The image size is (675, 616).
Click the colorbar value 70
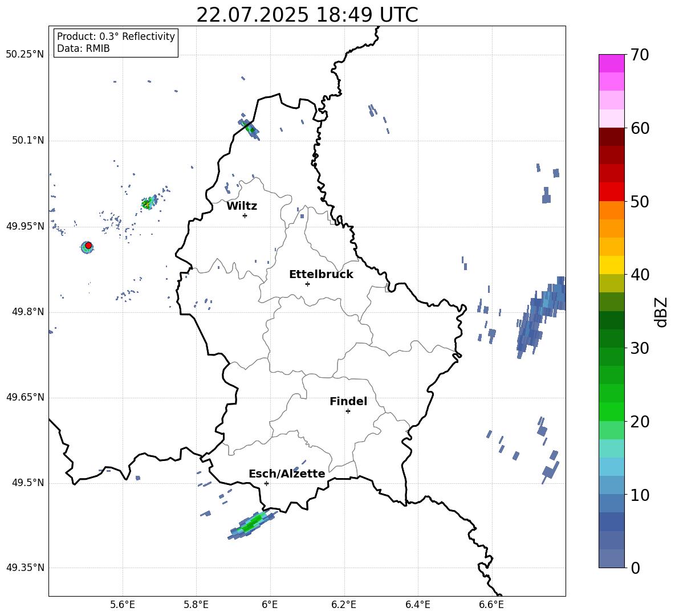[640, 55]
